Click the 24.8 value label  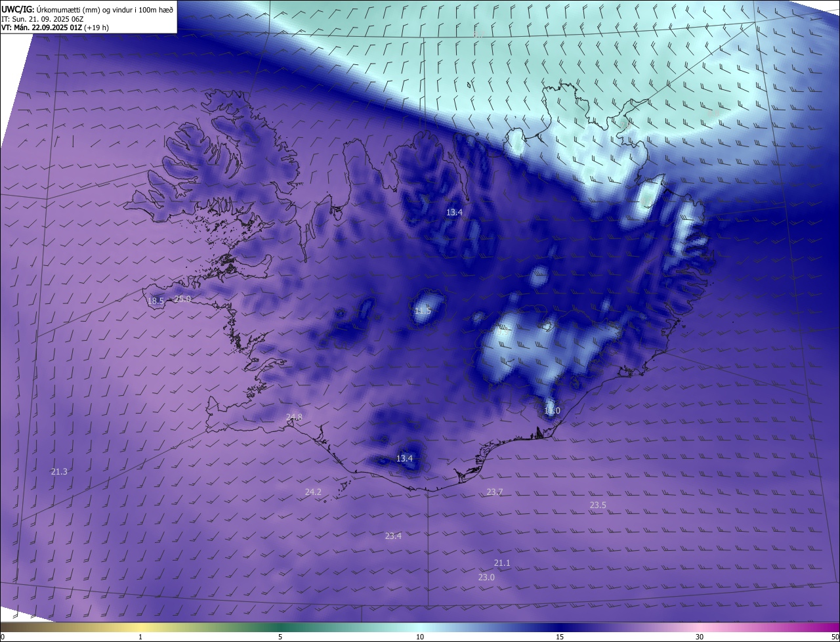coord(294,417)
